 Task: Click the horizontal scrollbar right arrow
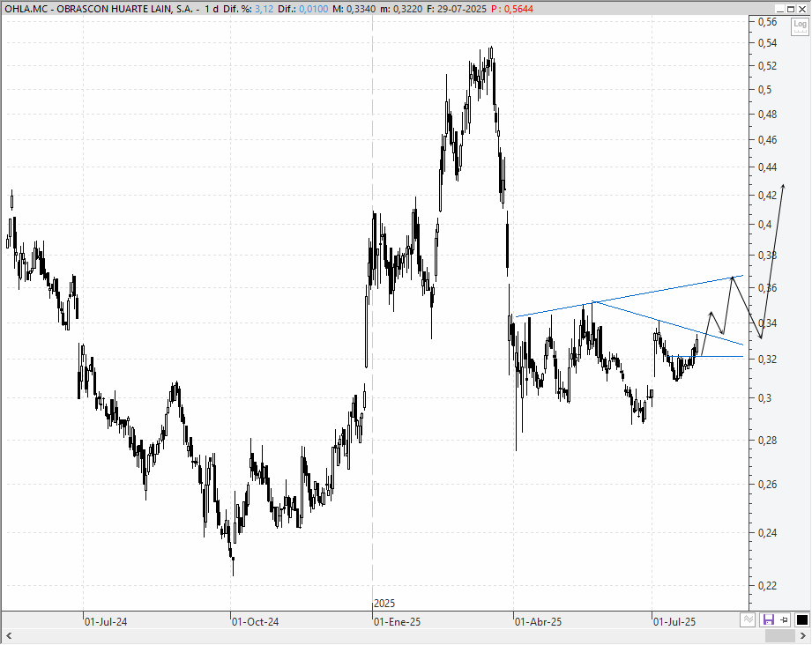pyautogui.click(x=803, y=635)
